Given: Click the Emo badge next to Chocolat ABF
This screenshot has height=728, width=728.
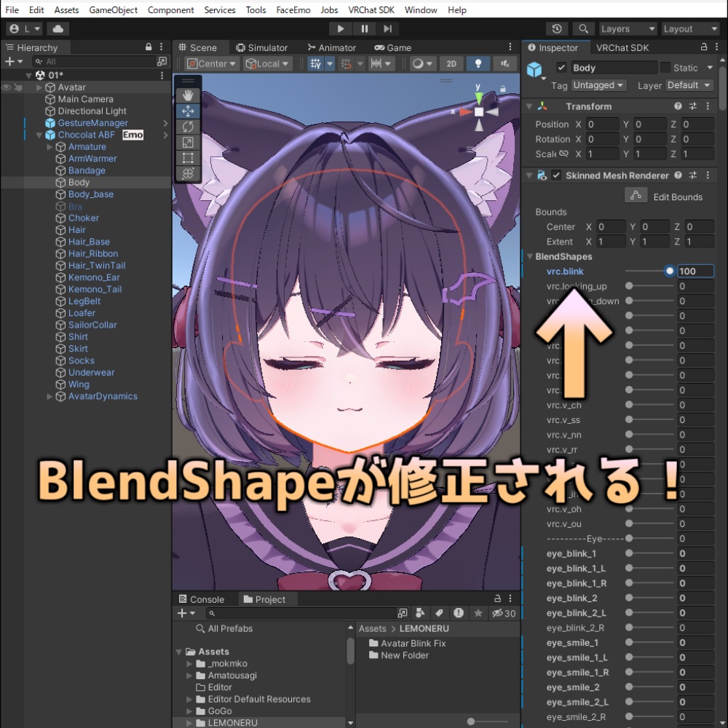Looking at the screenshot, I should tap(132, 135).
